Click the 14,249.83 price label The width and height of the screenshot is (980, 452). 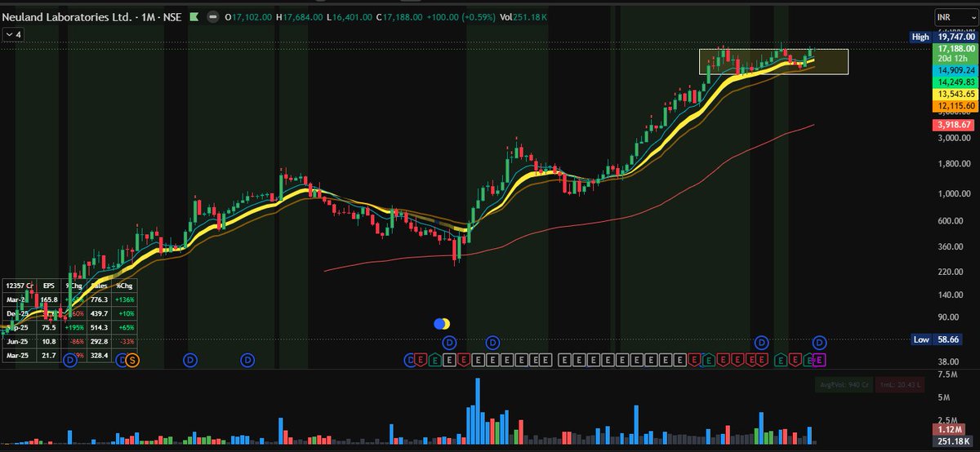pos(955,82)
